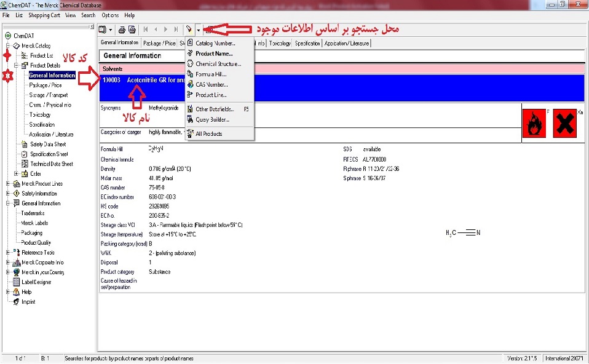
Task: Click the Merck Product Lines icon
Action: [x=17, y=184]
